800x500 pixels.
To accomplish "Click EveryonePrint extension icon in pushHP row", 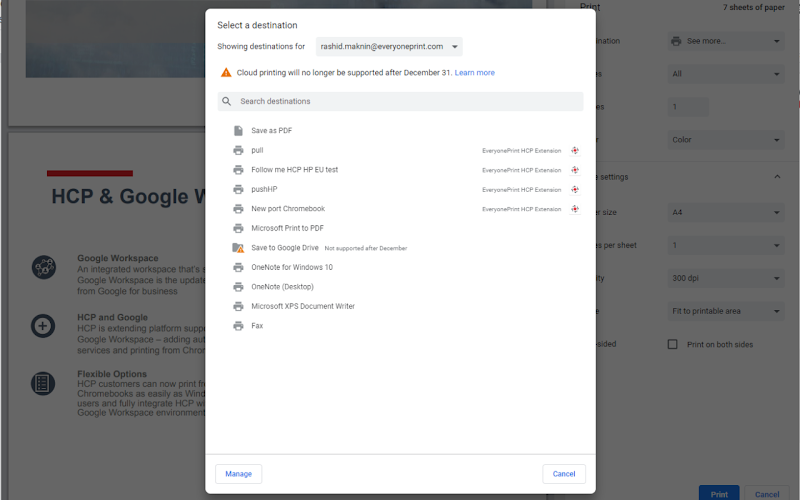I will coord(575,189).
